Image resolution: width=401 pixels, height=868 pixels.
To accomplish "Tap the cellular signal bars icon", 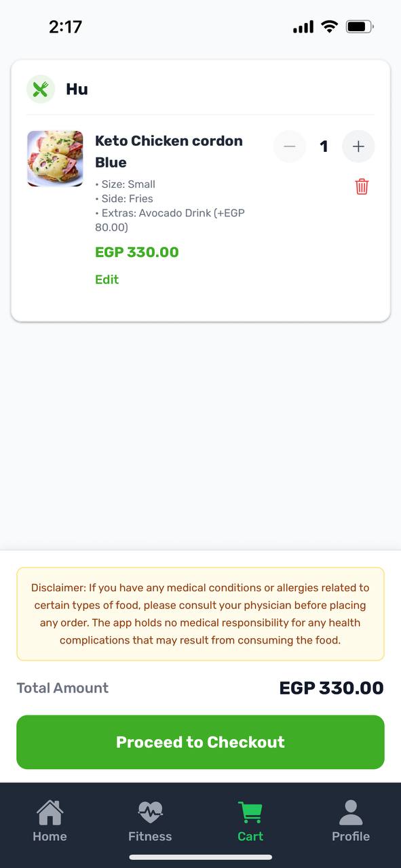I will pos(303,27).
